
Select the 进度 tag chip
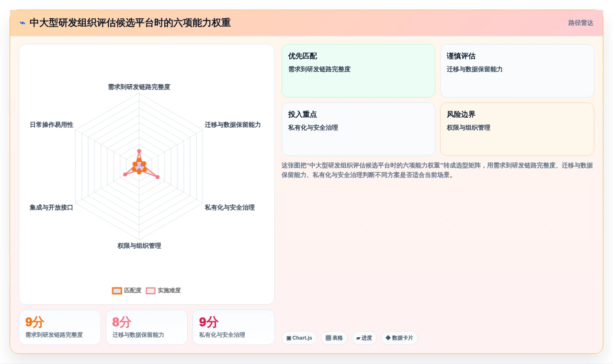tap(364, 338)
